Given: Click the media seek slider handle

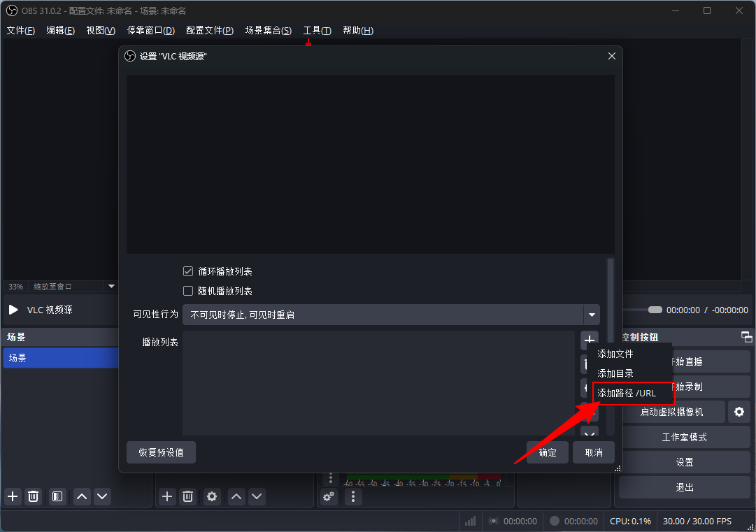Looking at the screenshot, I should tap(655, 310).
